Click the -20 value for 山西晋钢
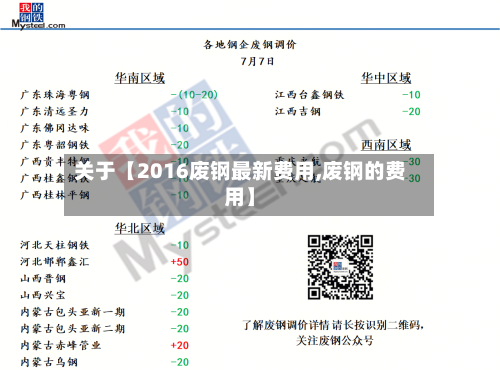 pyautogui.click(x=180, y=279)
